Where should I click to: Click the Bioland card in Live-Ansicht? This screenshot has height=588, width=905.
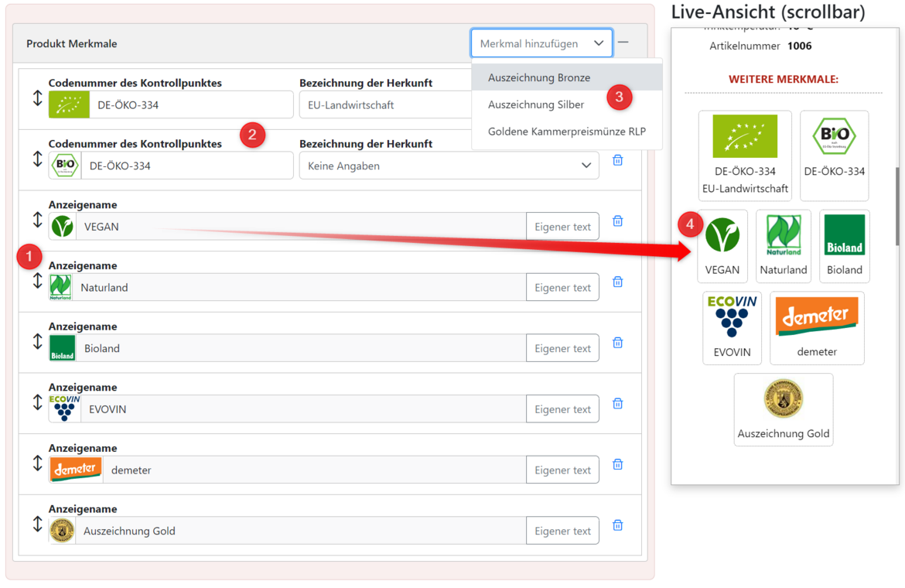[845, 246]
